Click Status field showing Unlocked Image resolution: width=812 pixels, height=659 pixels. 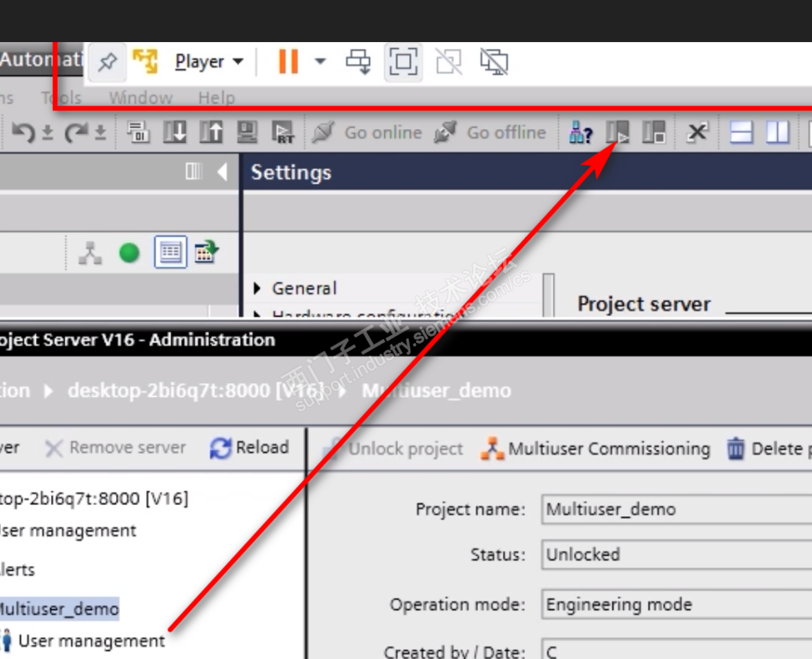coord(676,554)
